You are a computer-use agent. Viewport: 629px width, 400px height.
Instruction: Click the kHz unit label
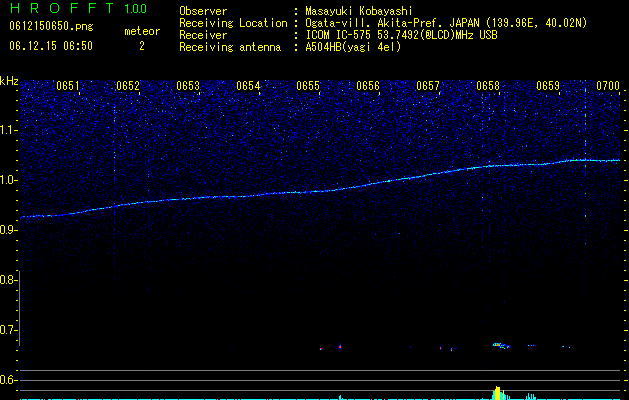tap(9, 81)
